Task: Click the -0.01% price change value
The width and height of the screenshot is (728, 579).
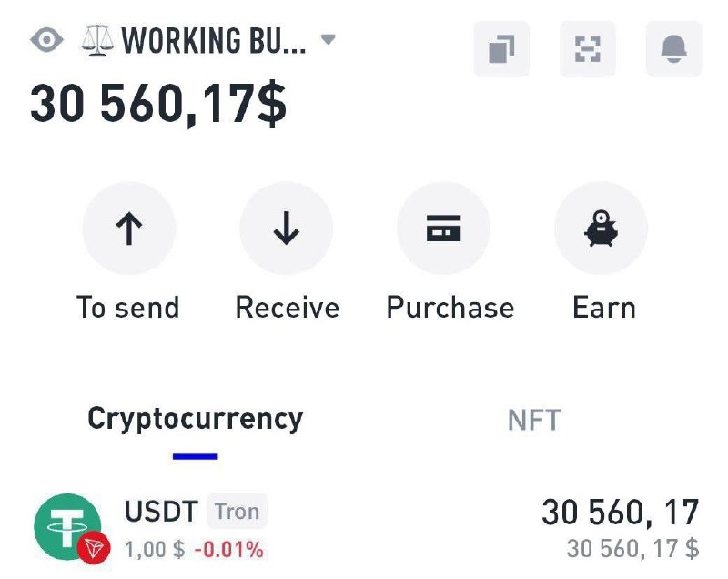Action: click(x=228, y=550)
